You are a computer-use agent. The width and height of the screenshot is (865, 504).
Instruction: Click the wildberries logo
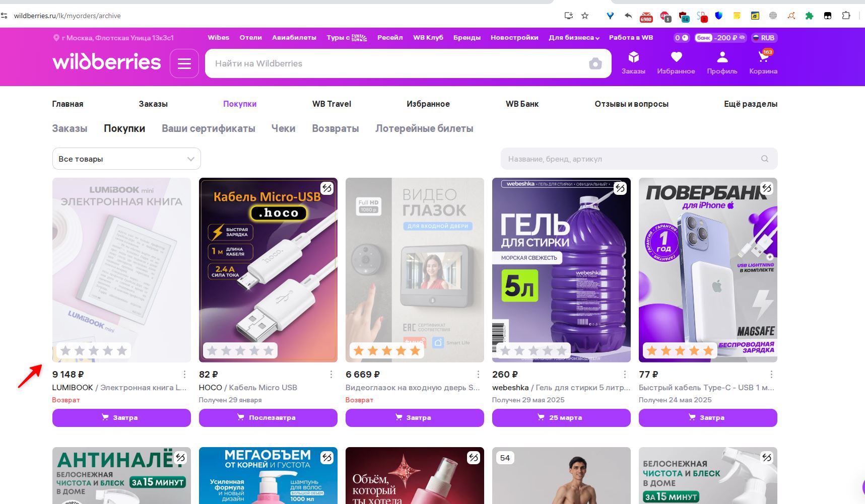tap(107, 62)
